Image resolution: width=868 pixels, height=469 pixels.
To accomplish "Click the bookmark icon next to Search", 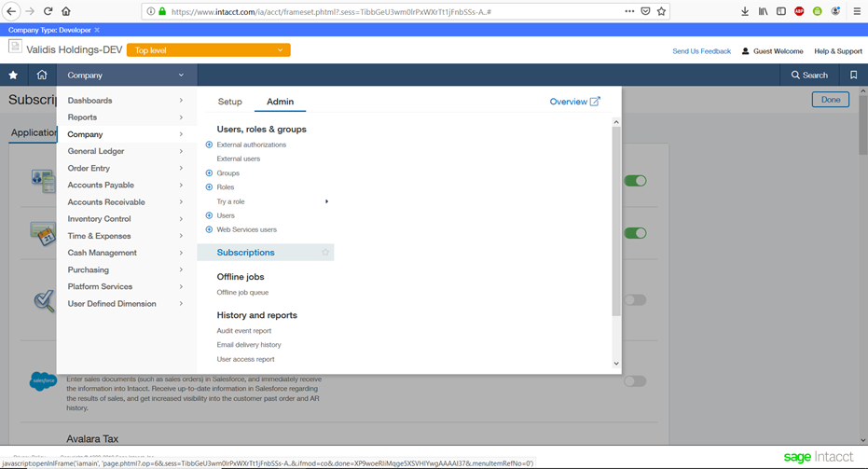I will (854, 75).
